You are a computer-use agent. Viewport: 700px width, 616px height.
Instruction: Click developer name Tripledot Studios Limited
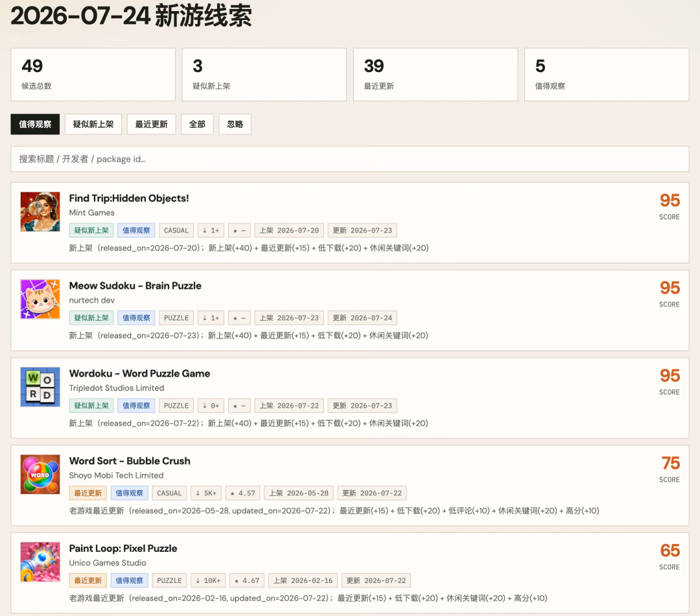coord(117,388)
